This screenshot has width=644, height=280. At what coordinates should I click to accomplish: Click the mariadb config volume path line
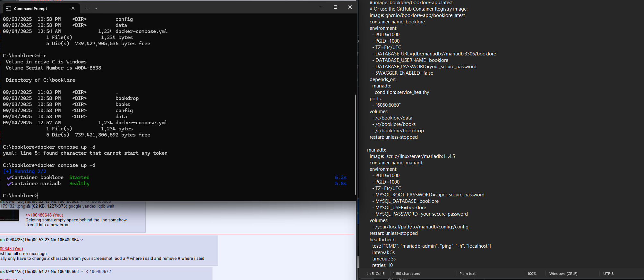pos(420,227)
